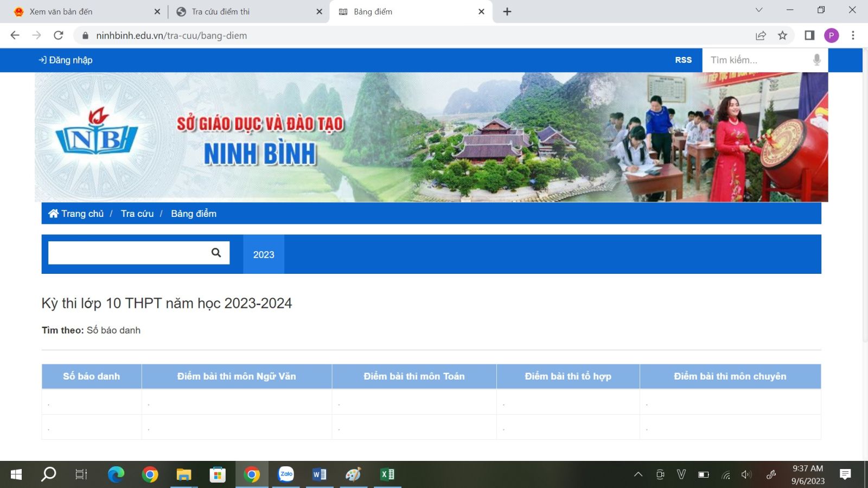Reload the page with the refresh icon
The width and height of the screenshot is (868, 488).
[x=59, y=35]
